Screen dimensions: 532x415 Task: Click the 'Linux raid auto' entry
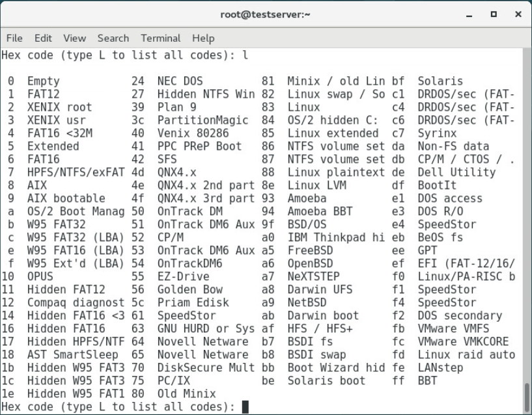[466, 354]
